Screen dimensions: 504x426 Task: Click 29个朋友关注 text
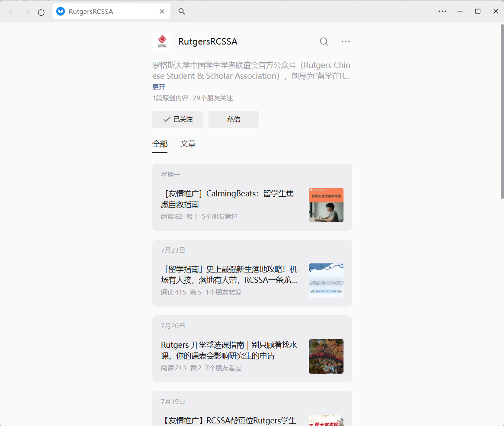213,98
